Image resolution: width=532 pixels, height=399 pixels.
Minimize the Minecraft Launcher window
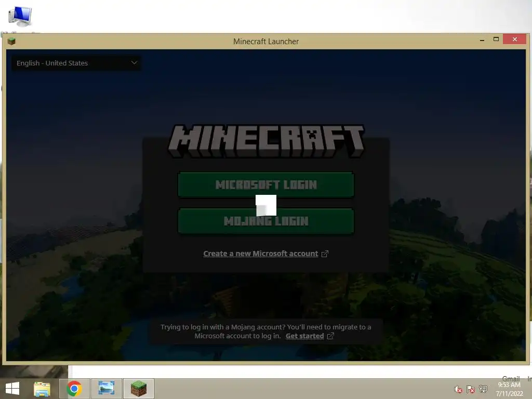[x=482, y=39]
